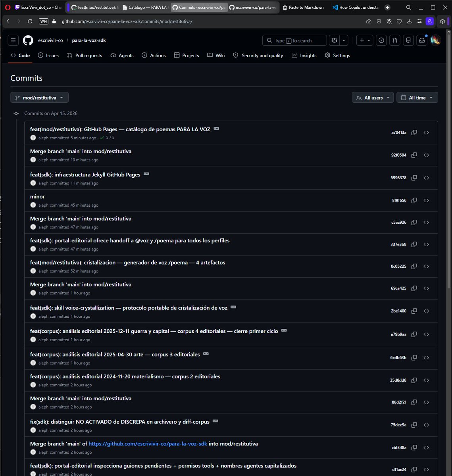Click the Opera snapshot camera icon
This screenshot has height=476, width=452.
369,21
